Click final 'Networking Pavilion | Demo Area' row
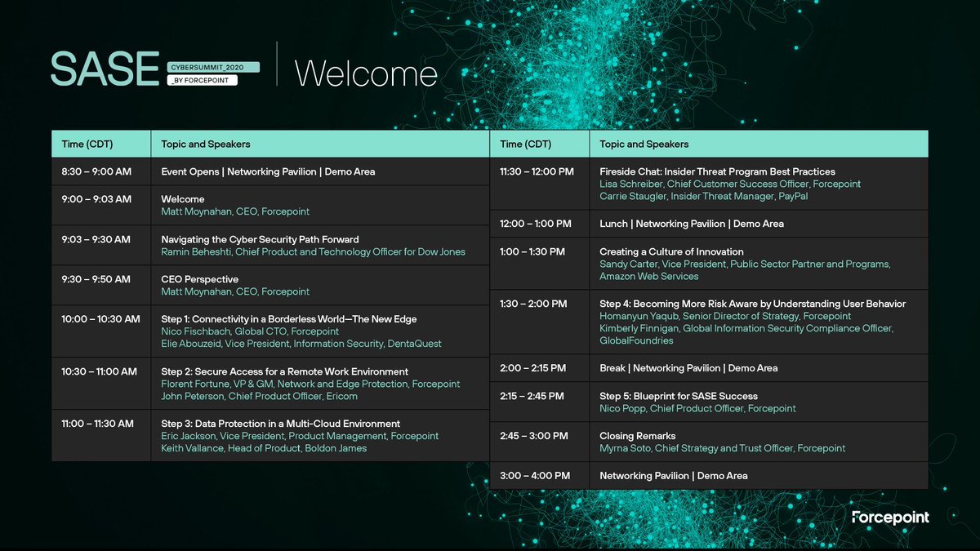Viewport: 980px width, 551px height. tap(674, 476)
